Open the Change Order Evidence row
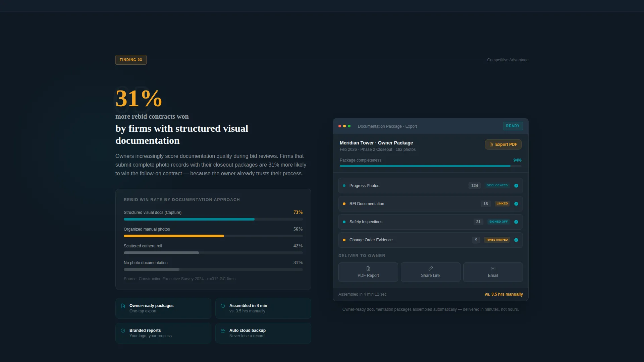644x362 pixels. 430,240
